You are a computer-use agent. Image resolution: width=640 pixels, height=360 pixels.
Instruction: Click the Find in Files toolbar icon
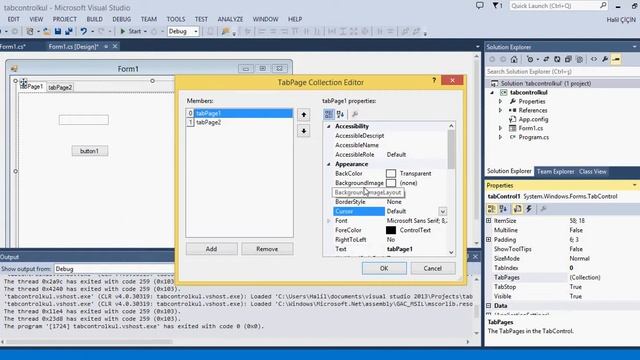tap(225, 31)
